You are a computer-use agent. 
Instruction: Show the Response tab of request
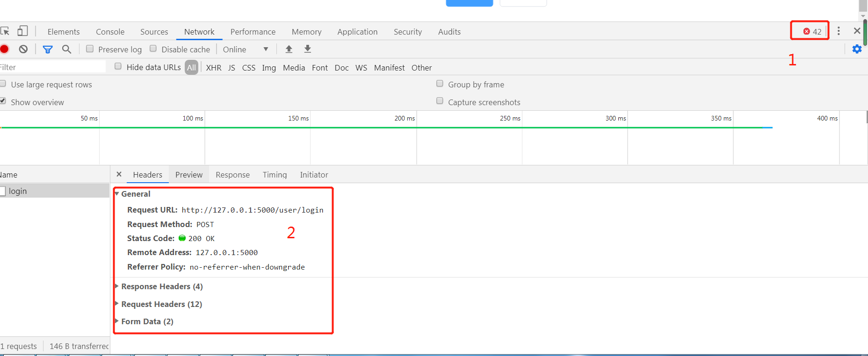(x=233, y=175)
